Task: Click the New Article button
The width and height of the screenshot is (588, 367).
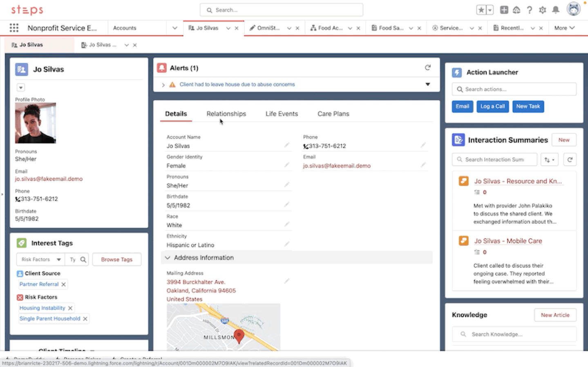Action: [555, 315]
